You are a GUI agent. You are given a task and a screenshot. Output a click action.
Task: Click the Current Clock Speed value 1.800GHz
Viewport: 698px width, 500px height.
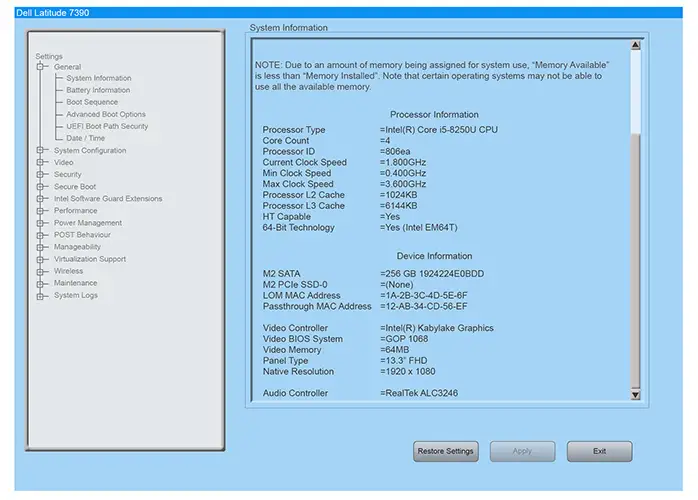click(403, 163)
